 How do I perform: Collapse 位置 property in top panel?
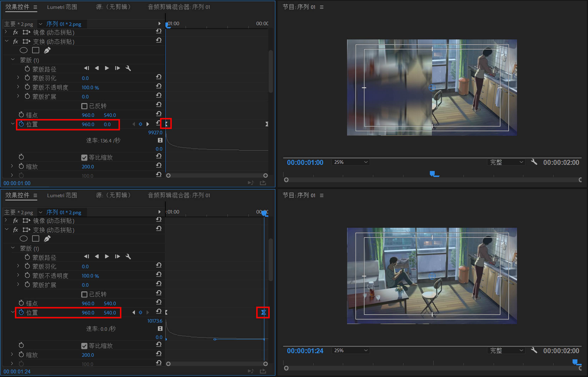[13, 124]
